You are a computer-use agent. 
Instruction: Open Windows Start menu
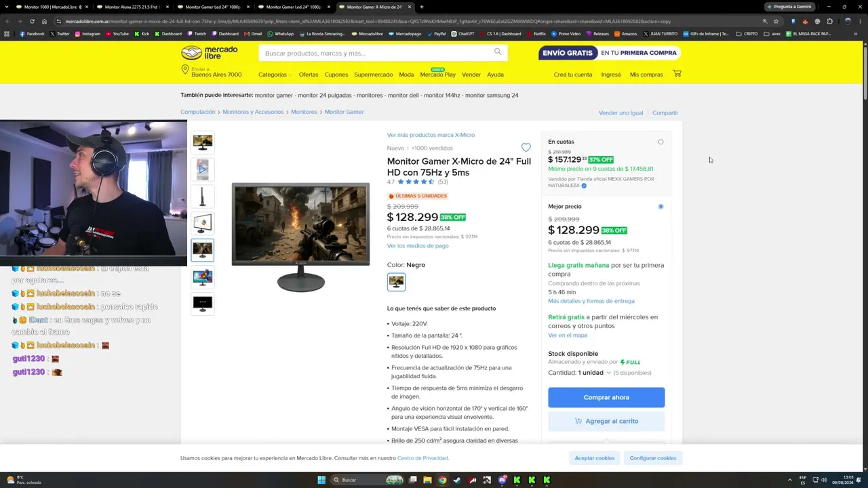tap(321, 480)
